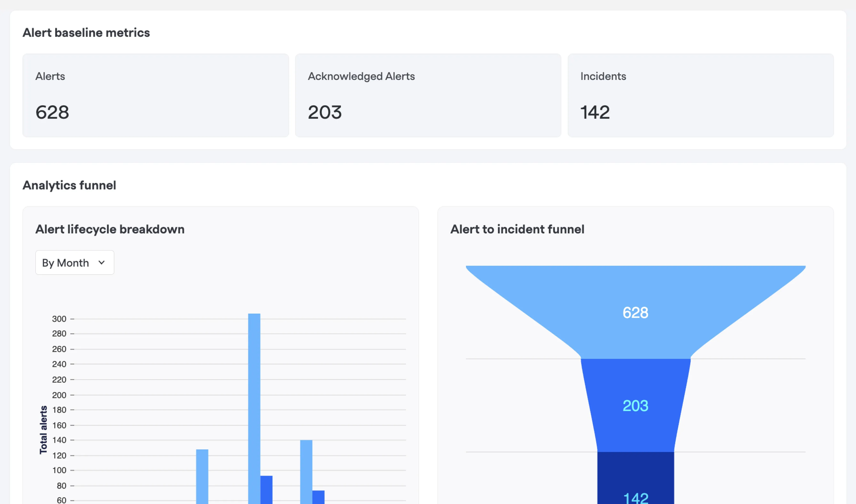Click the Total alerts y-axis label

click(43, 430)
